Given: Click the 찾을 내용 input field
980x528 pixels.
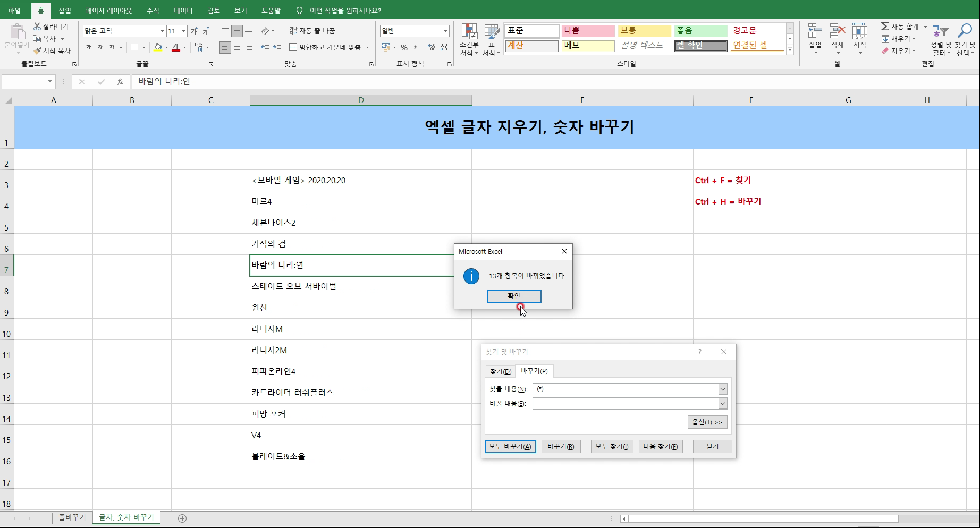Looking at the screenshot, I should pos(626,389).
